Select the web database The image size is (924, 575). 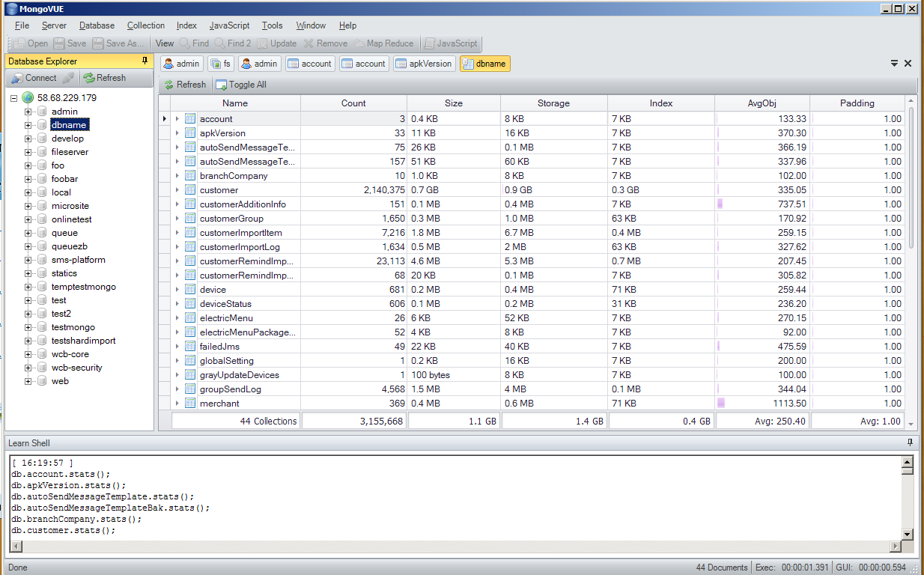60,381
